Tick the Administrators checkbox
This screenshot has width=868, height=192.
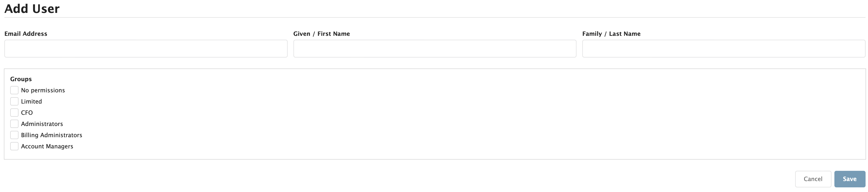pos(14,124)
